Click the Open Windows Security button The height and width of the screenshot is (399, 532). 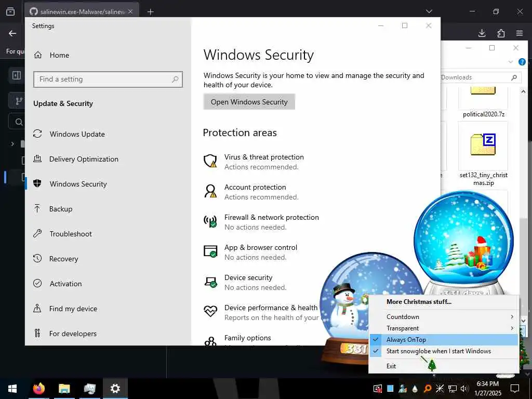(x=249, y=102)
